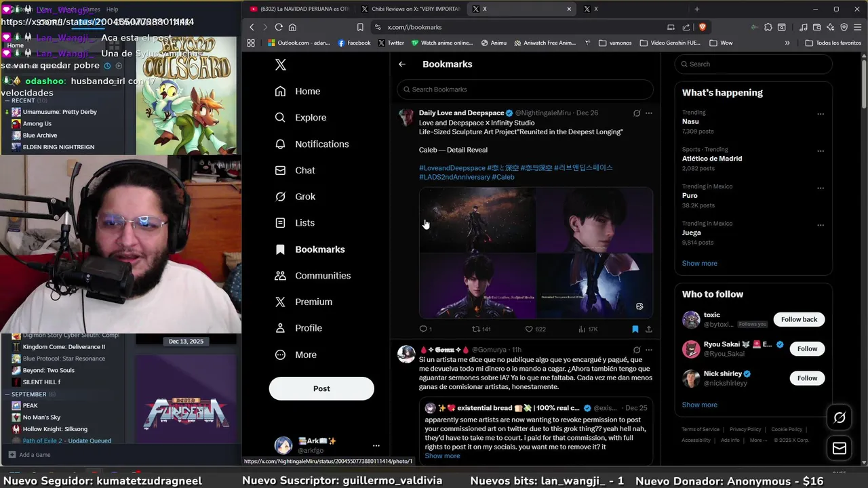Viewport: 868px width, 488px height.
Task: Open the more options for the Nasu trend
Action: 821,114
